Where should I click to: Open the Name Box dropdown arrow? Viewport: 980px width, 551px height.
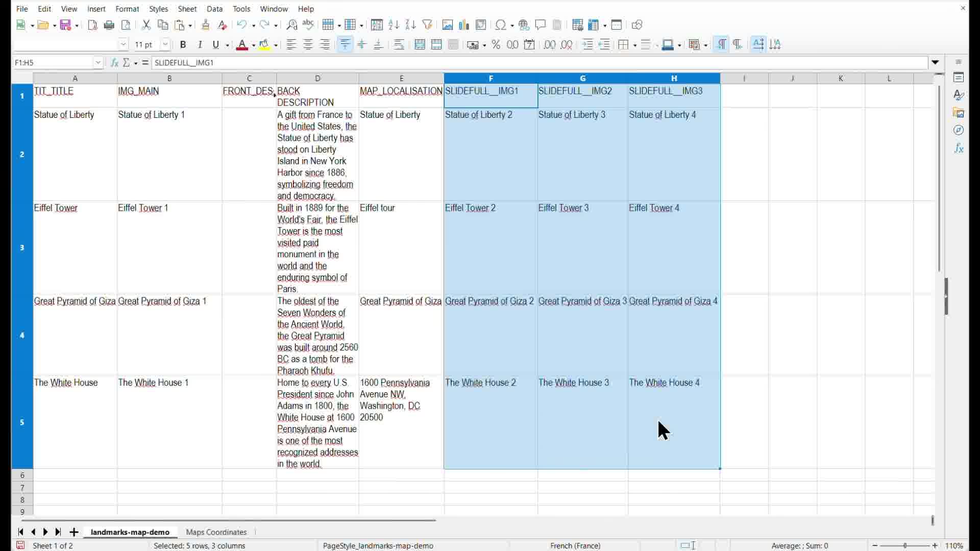(x=99, y=63)
